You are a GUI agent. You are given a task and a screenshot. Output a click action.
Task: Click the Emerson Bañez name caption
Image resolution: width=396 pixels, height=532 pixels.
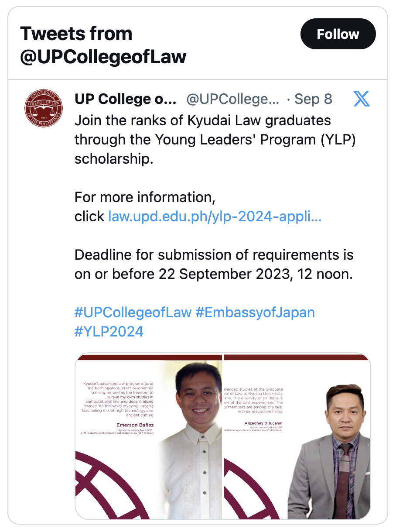tap(135, 425)
